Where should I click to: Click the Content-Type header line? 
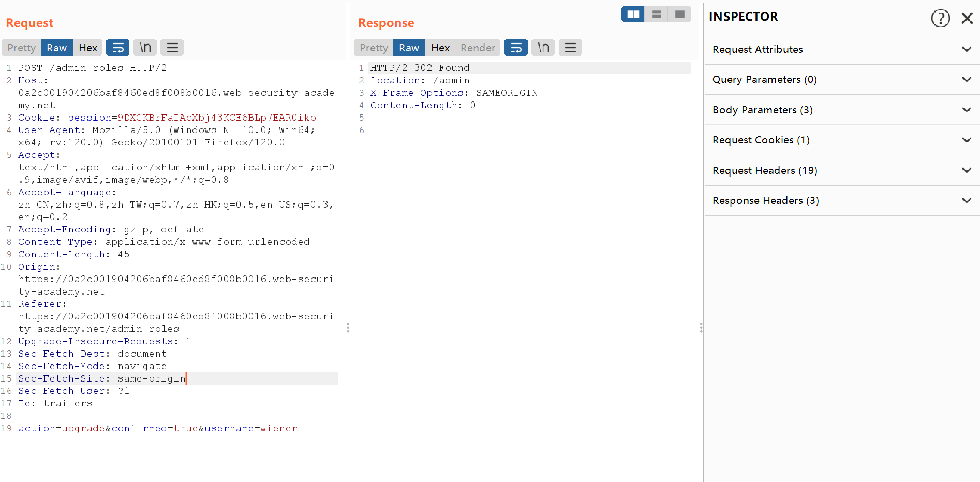coord(164,242)
